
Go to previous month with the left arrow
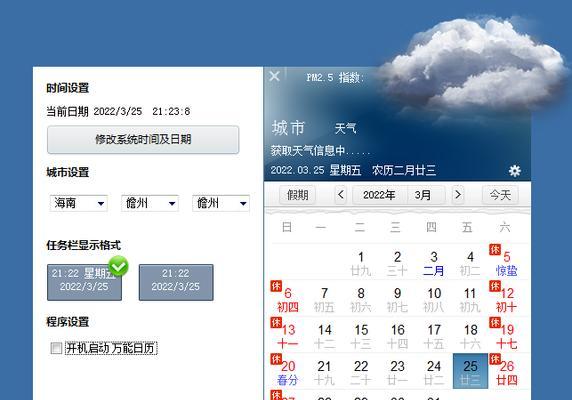point(341,195)
